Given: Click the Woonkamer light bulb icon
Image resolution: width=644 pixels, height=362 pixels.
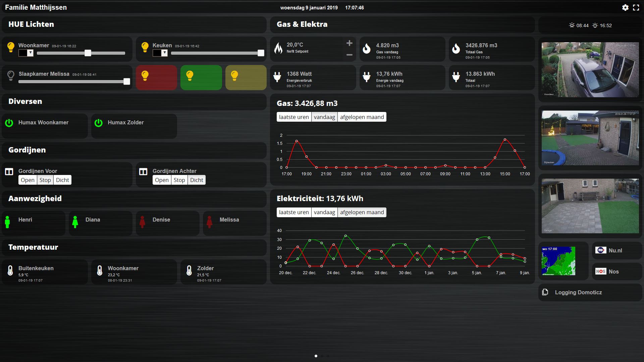Looking at the screenshot, I should 11,47.
